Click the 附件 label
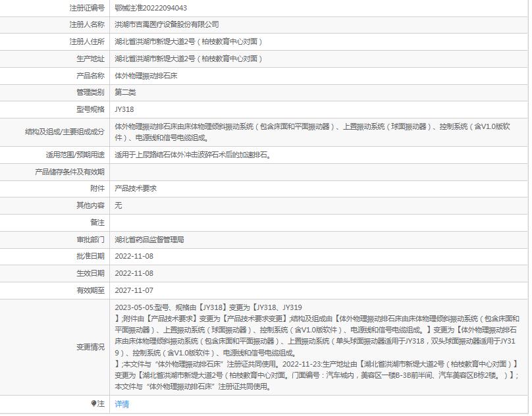This screenshot has height=416, width=532. coord(97,188)
